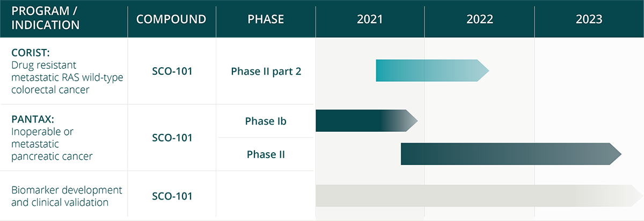Select the 2022 year column header
Viewport: 644px width, 221px height.
point(479,19)
